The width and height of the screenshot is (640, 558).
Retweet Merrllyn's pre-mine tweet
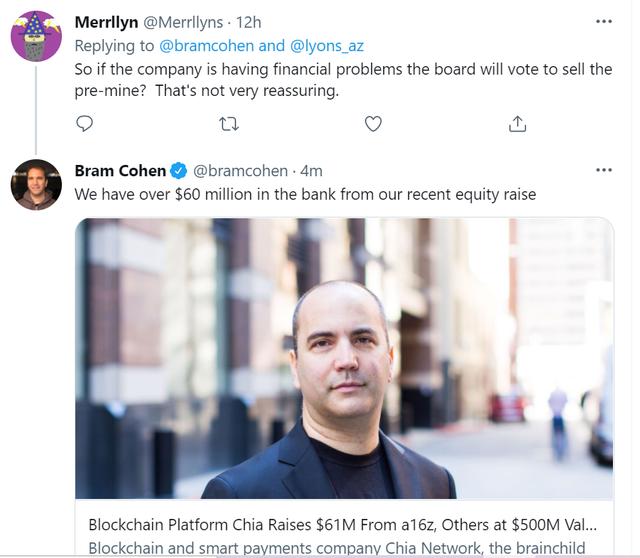pyautogui.click(x=229, y=124)
